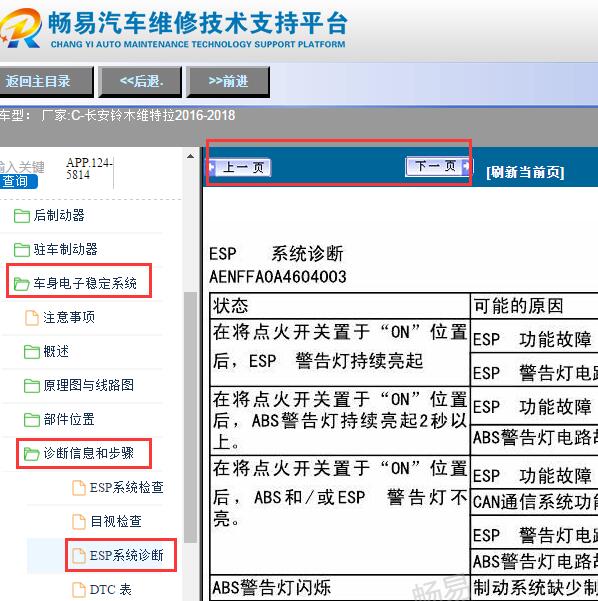Open the 驻车制动器 folder icon
This screenshot has width=598, height=601.
pyautogui.click(x=22, y=250)
